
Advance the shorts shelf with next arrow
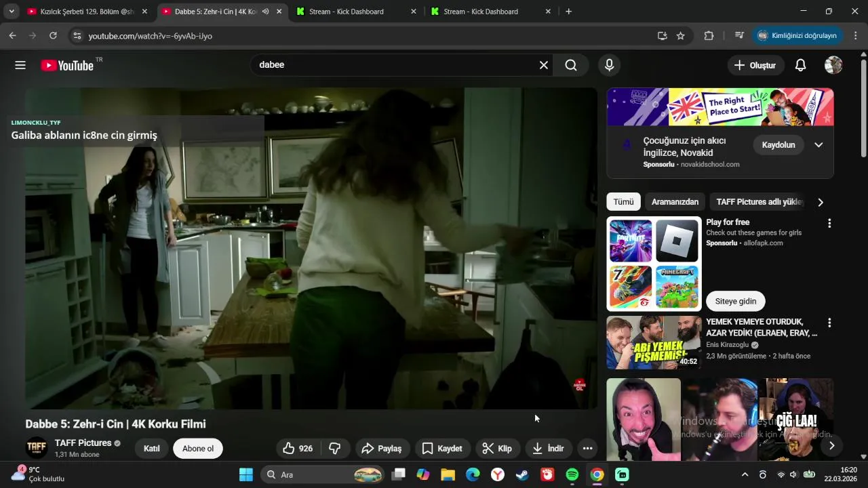coord(831,445)
